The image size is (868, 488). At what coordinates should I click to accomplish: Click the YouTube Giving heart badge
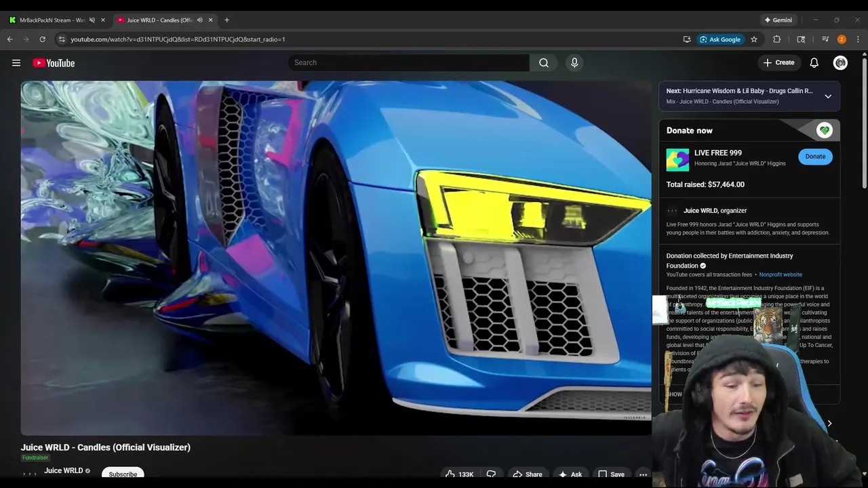pos(825,130)
